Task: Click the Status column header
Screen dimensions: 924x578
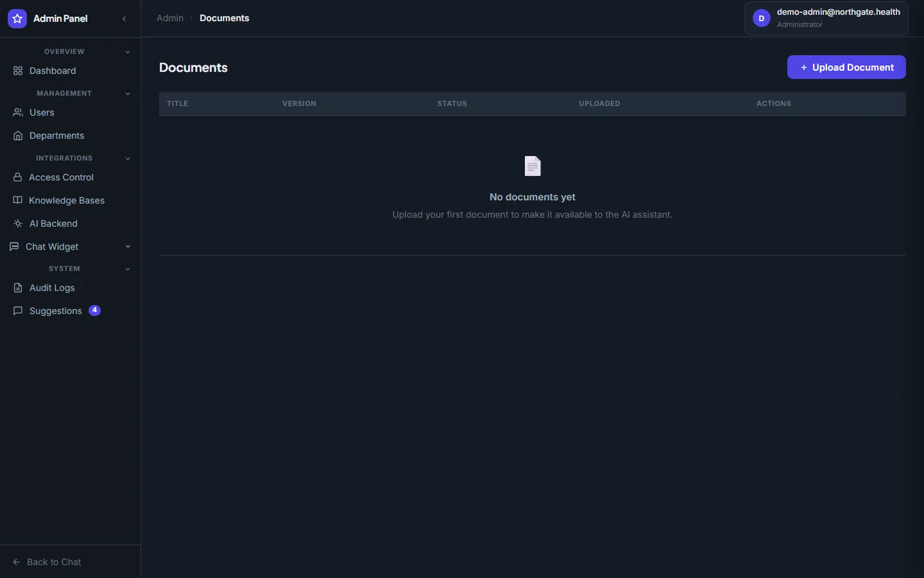Action: click(452, 103)
